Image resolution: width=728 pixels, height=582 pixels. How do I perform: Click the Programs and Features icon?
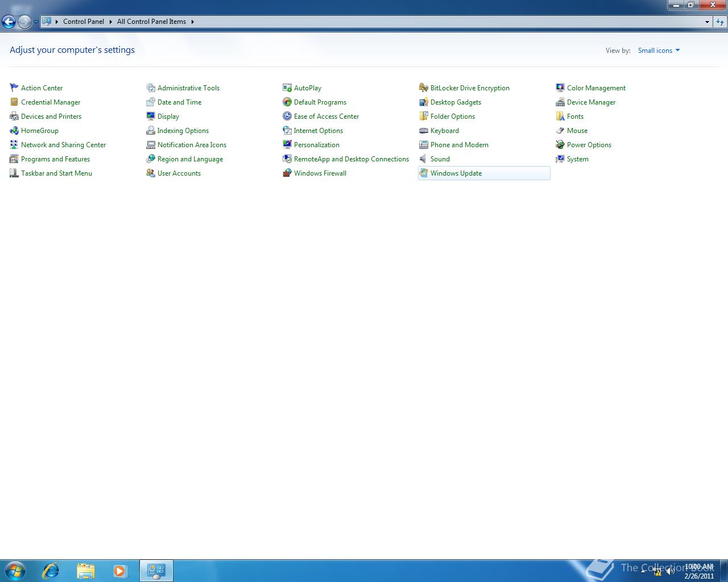click(14, 159)
